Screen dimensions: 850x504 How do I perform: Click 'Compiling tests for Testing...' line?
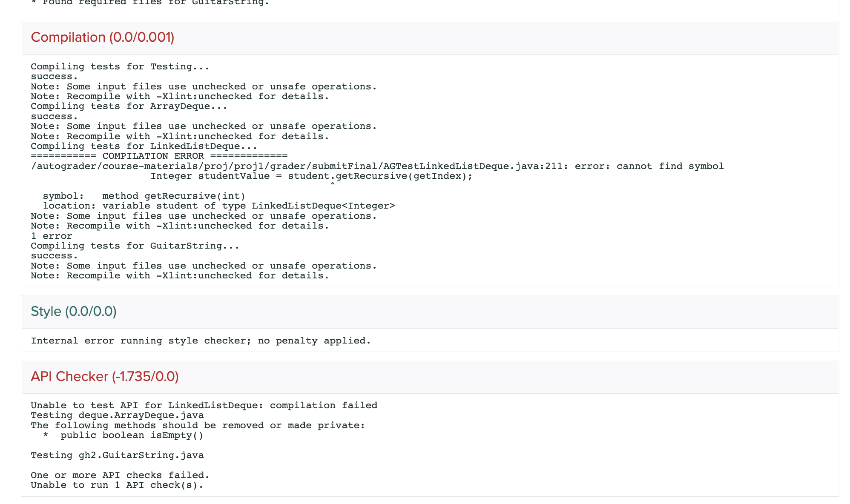tap(120, 67)
